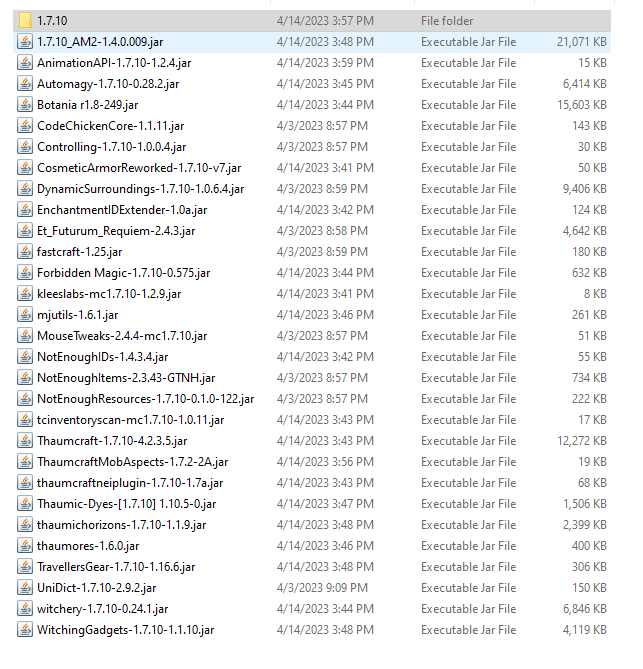Select file name Thaumcraft-1.7.10-4.2.3.5.jar
Screen dimensions: 643x669
pyautogui.click(x=112, y=441)
